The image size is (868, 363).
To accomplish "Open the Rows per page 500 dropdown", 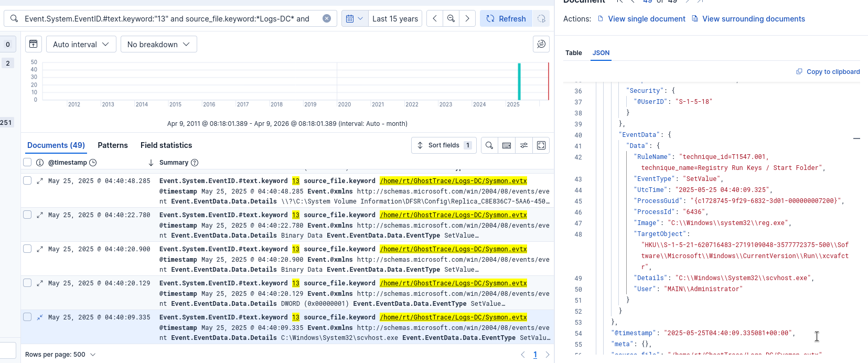I will click(60, 355).
